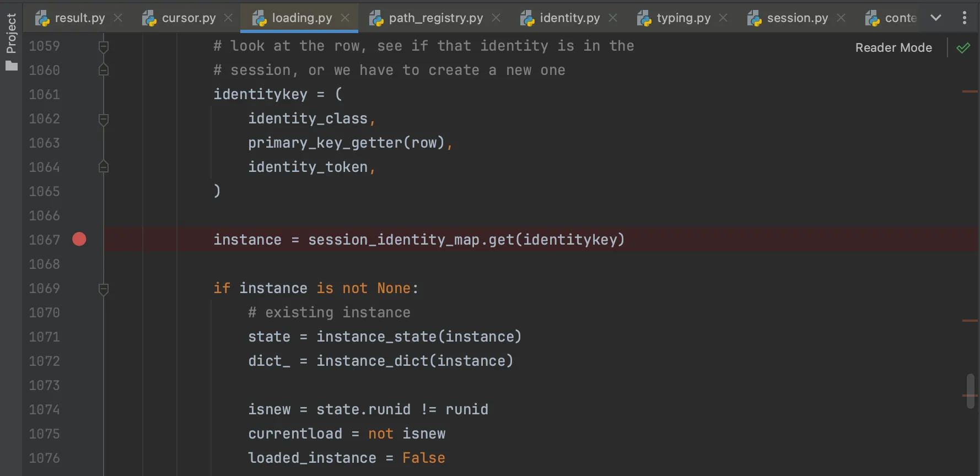
Task: Click 'identity_class' on line 1062
Action: [308, 119]
